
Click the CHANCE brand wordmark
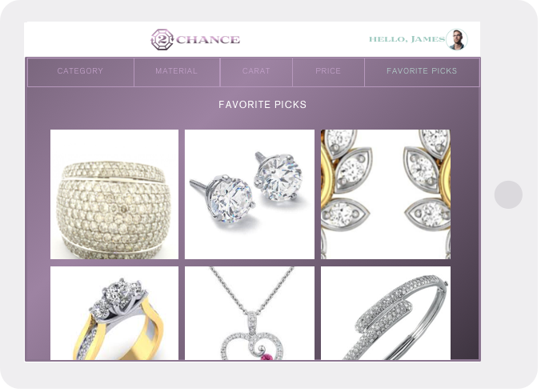point(208,40)
